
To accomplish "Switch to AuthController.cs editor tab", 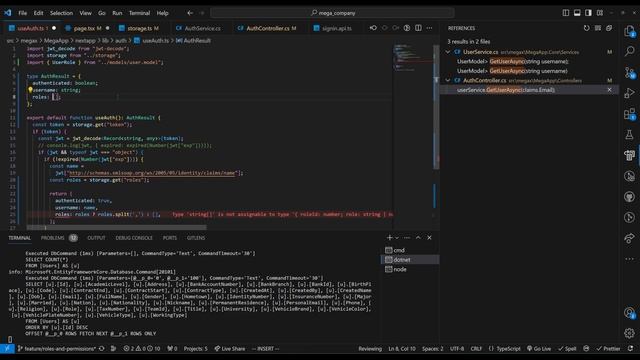I will tap(268, 28).
